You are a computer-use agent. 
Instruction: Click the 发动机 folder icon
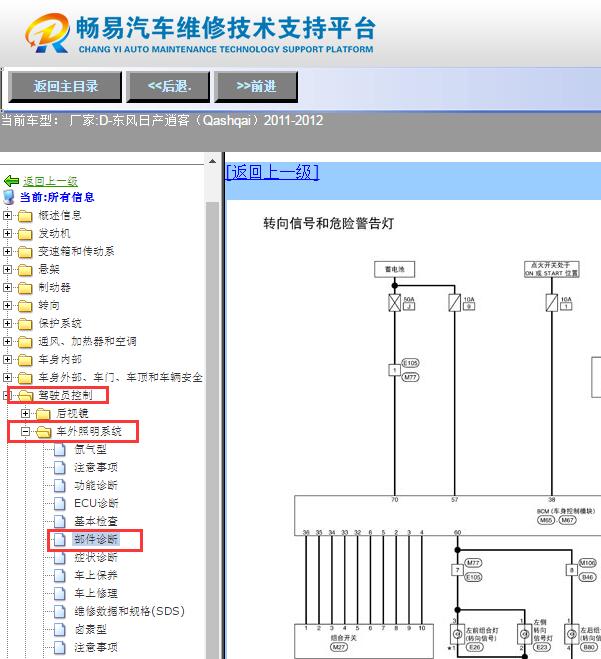click(x=25, y=234)
